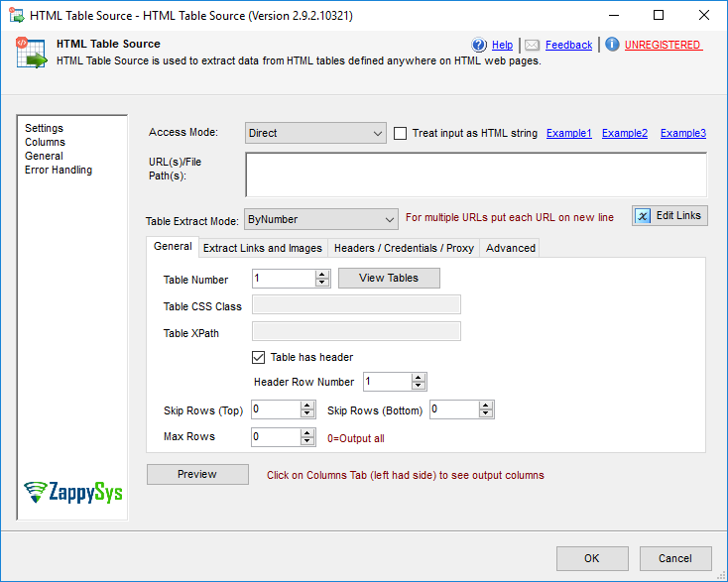Increase Max Rows with up arrow
728x582 pixels.
(x=306, y=432)
